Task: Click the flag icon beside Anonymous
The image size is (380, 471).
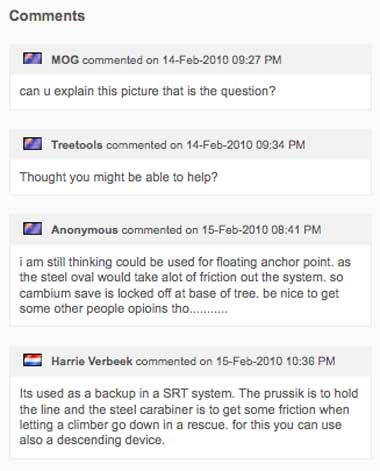Action: 33,229
